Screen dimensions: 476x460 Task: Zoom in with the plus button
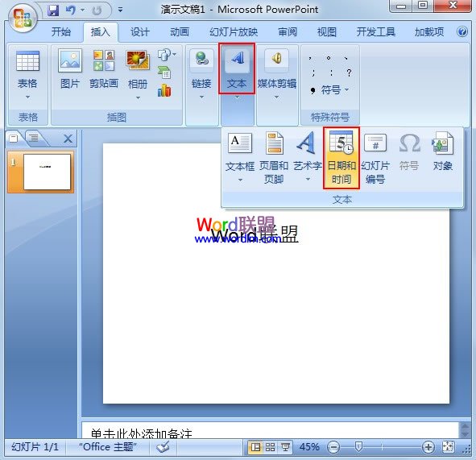428,447
